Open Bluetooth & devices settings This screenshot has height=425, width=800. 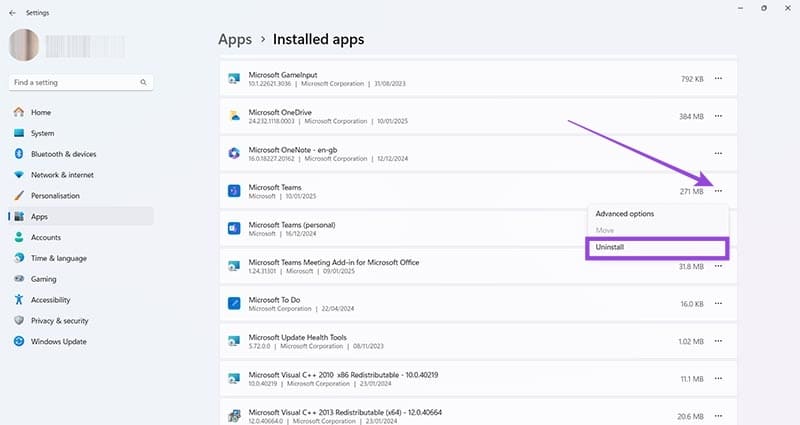[x=82, y=154]
